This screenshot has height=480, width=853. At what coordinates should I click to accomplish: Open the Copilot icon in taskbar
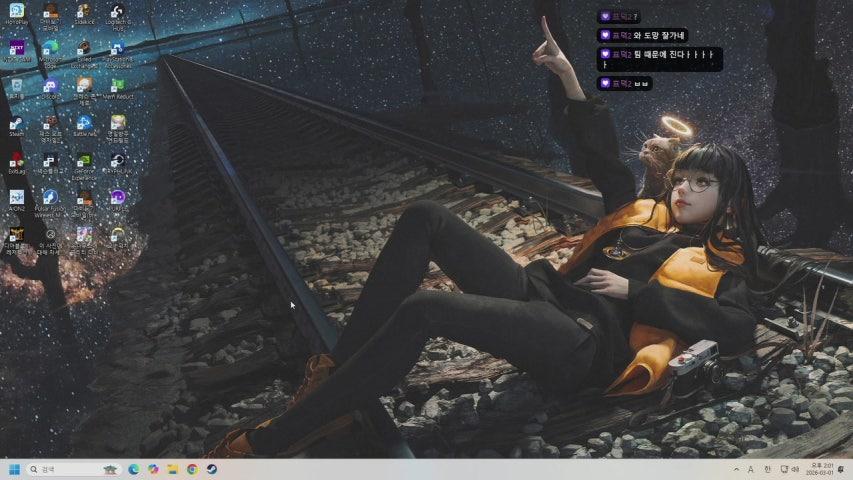click(x=153, y=469)
